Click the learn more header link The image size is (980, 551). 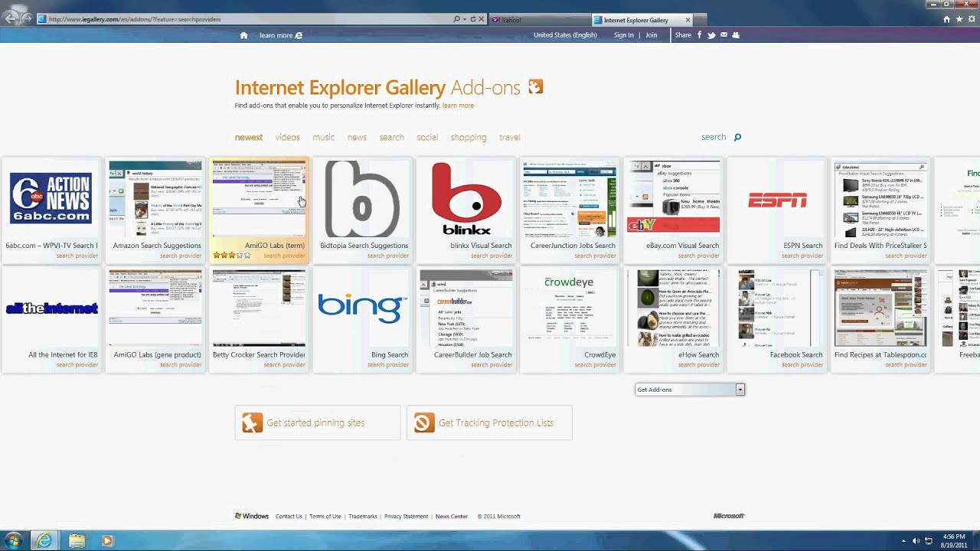pos(281,35)
